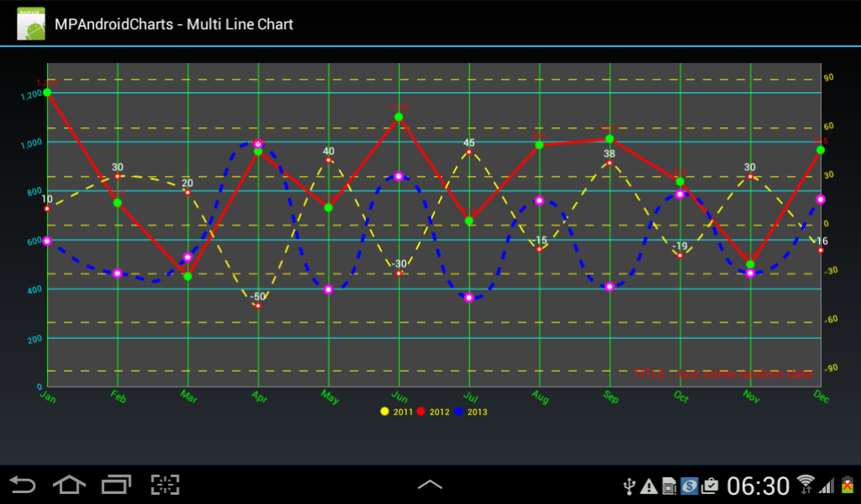861x504 pixels.
Task: Tap the magenta Jan point on blue line
Action: click(x=47, y=241)
